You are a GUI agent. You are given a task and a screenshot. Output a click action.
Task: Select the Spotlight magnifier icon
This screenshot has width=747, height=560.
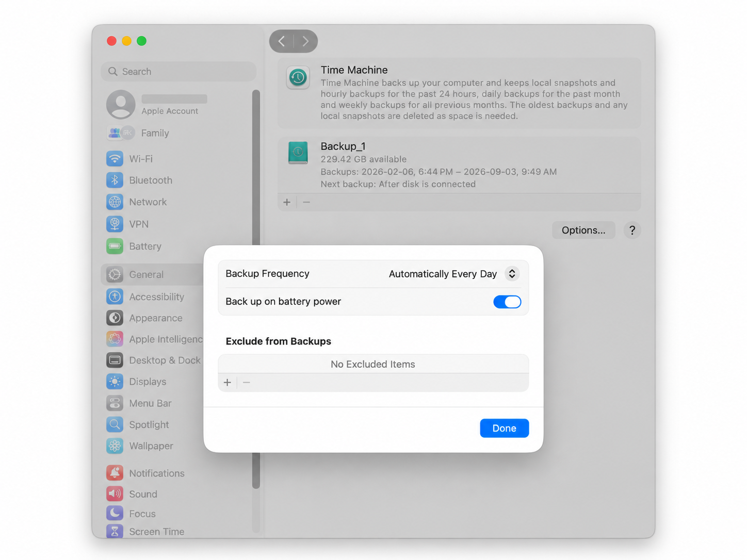(115, 424)
